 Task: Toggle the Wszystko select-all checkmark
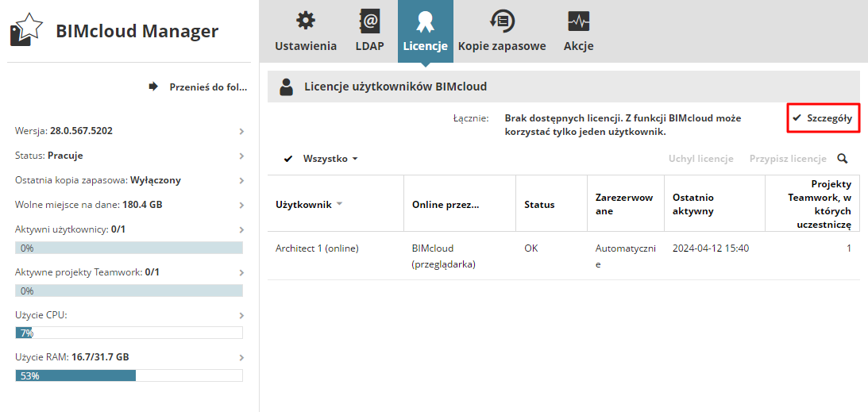(288, 159)
